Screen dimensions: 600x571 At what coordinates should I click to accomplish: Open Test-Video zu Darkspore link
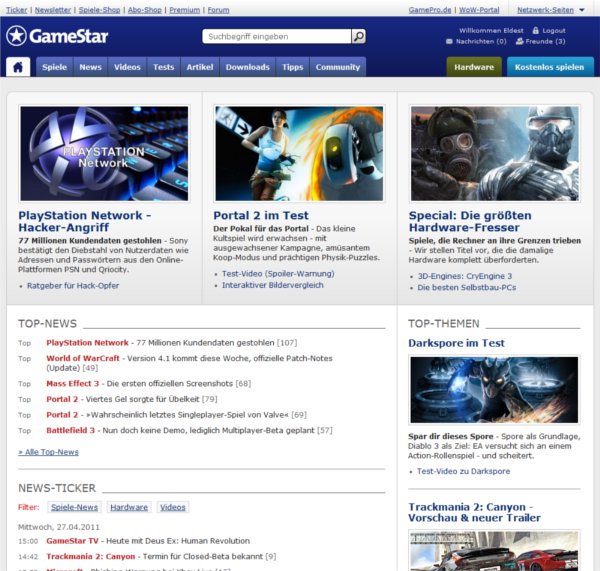[x=463, y=471]
